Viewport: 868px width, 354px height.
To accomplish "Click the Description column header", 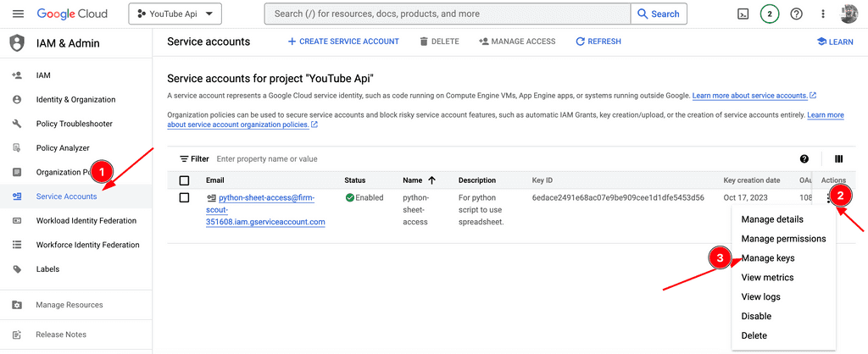I will (477, 180).
